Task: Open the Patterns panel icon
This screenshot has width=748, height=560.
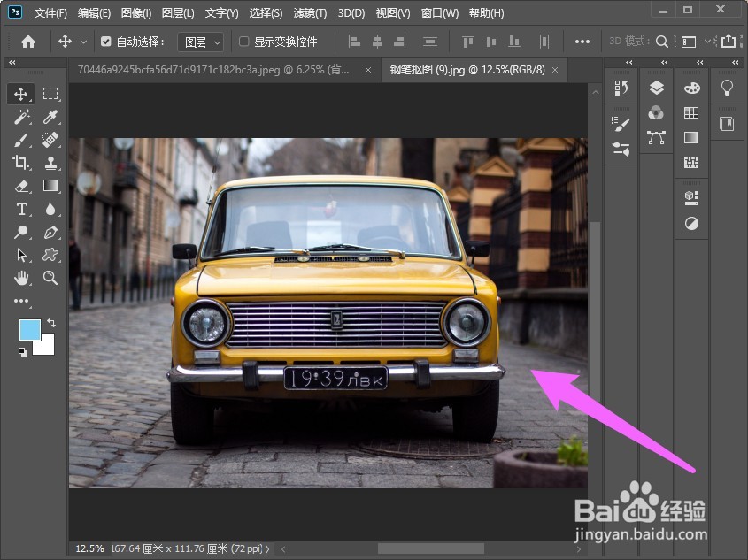Action: coord(691,163)
